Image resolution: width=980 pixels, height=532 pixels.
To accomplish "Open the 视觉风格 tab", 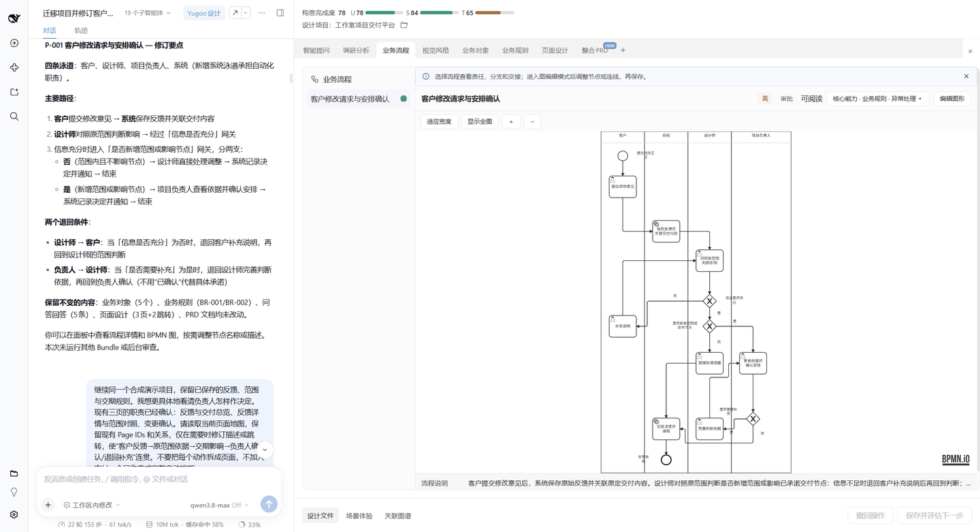I will point(436,50).
